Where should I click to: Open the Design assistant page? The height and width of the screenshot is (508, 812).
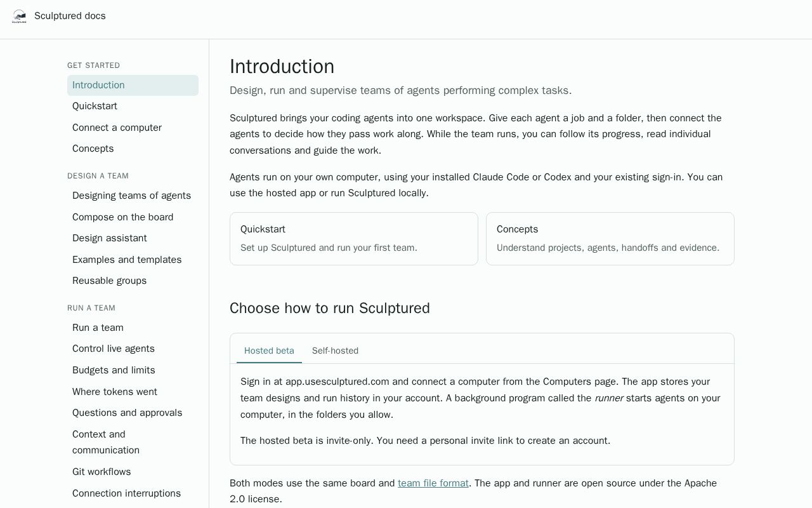133,238
